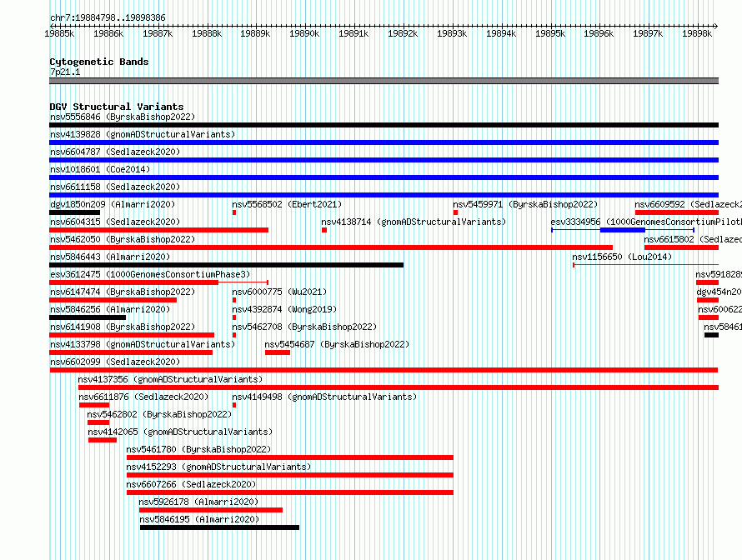Viewport: 742px width, 560px height.
Task: Click the 19890k ruler tick label
Action: coord(304,33)
